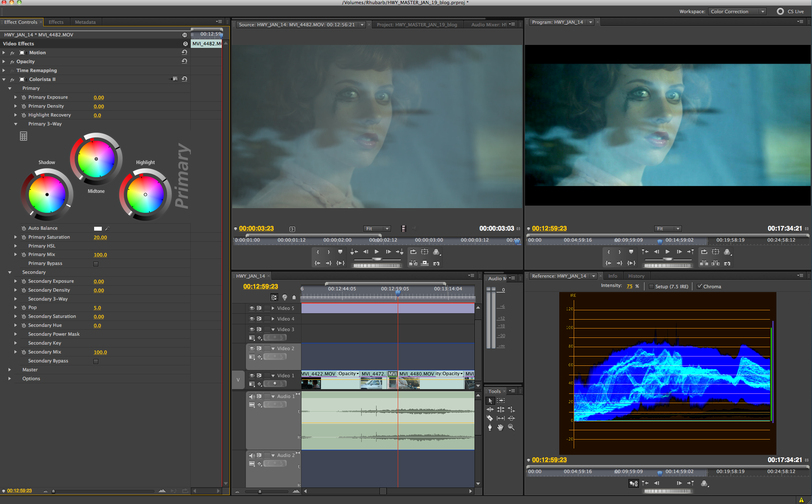Switch to the History tab
812x504 pixels.
pyautogui.click(x=636, y=276)
